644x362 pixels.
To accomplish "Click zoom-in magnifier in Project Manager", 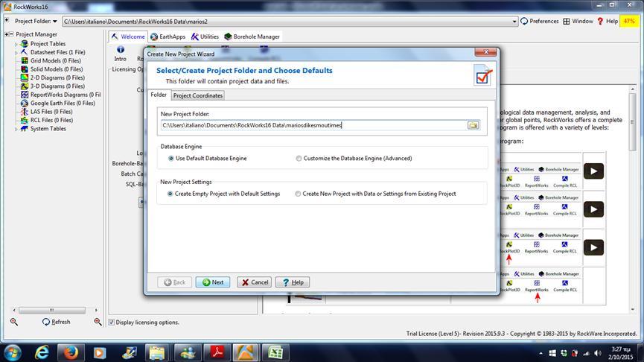I will [14, 322].
